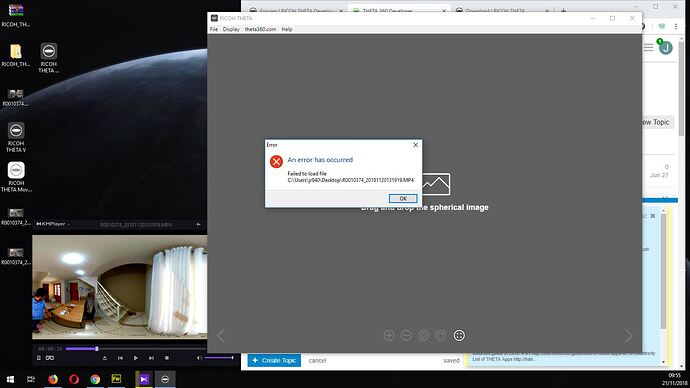This screenshot has width=690, height=388.
Task: Open the KMPlayer logo menu dropdown
Action: 53,224
